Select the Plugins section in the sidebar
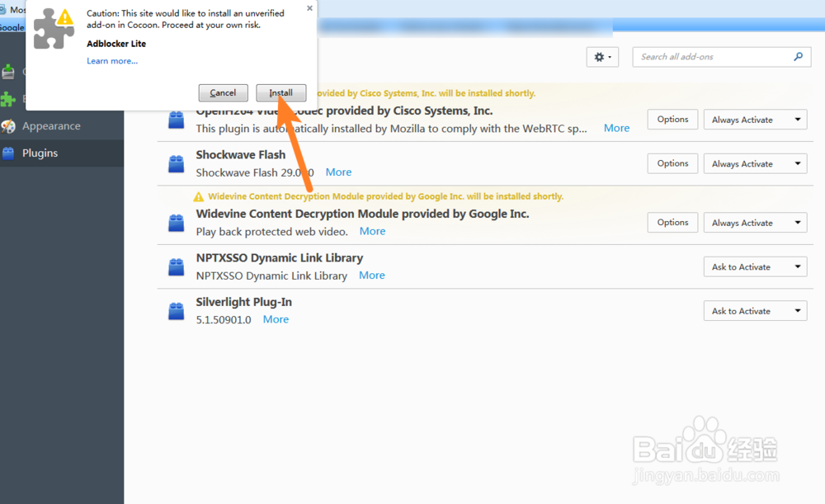The image size is (825, 504). [40, 153]
